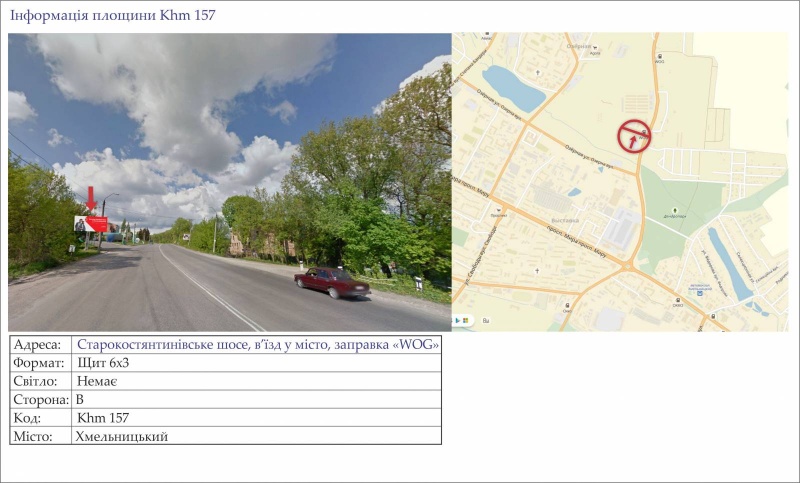Click the Dendropark tree icon on map

pos(675,211)
